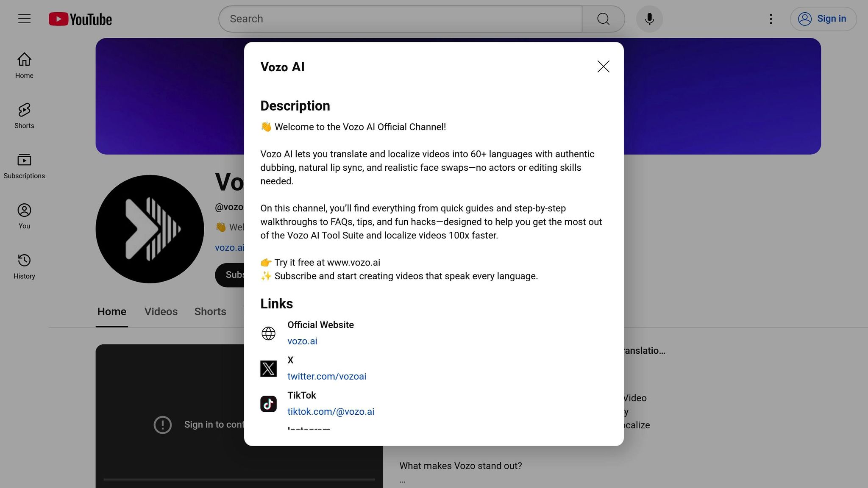Image resolution: width=868 pixels, height=488 pixels.
Task: Open the three-dot settings menu
Action: pos(771,19)
